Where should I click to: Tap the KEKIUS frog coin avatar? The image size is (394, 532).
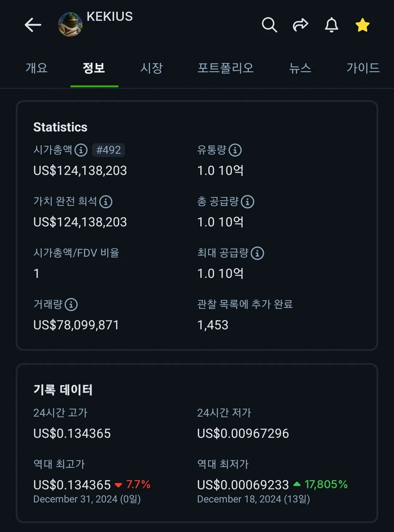coord(70,25)
